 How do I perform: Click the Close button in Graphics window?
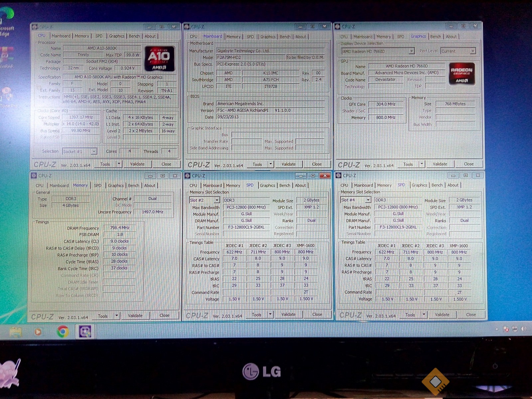(469, 164)
